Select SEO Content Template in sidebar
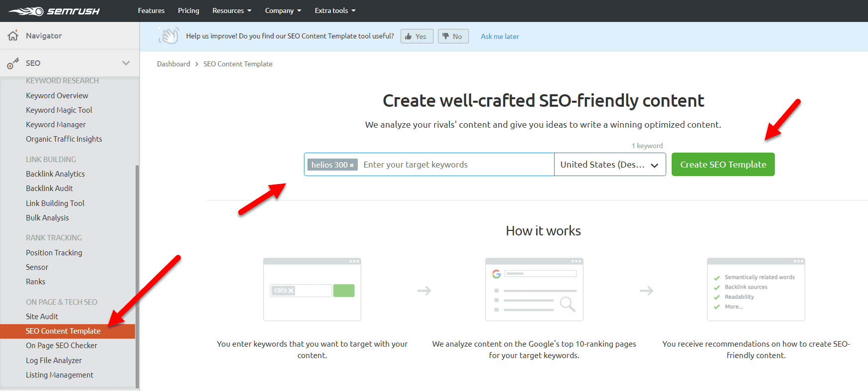 pos(67,331)
